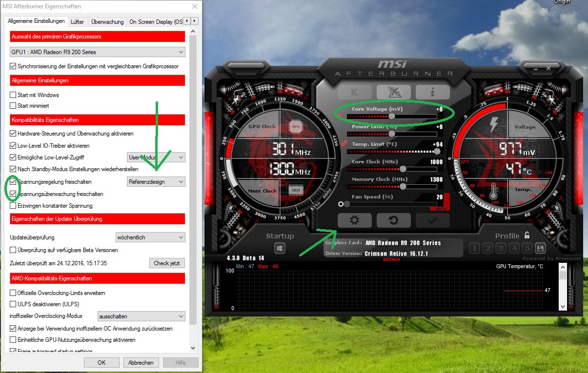This screenshot has width=588, height=373.
Task: Click the Memory Clock value 1300 field
Action: click(x=436, y=179)
